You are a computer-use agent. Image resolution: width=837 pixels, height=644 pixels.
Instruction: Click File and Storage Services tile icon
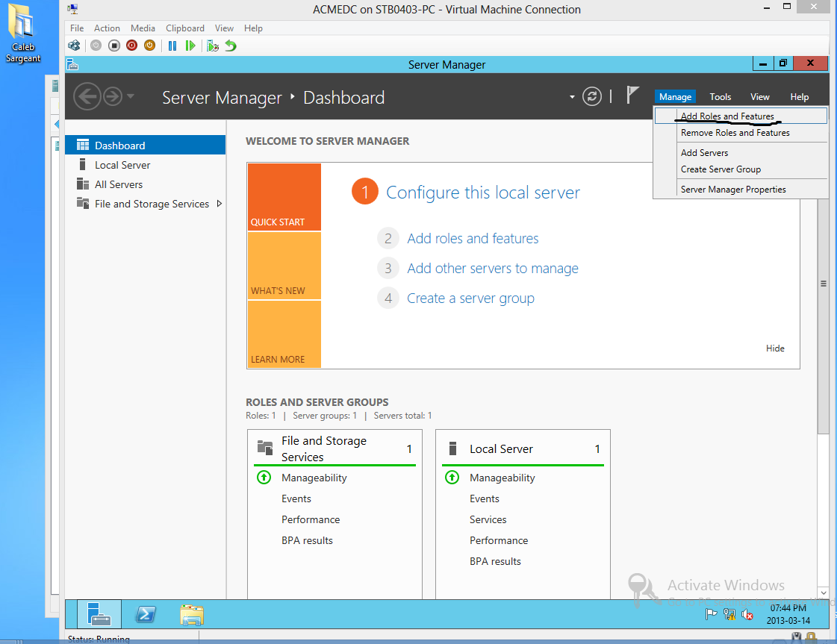click(265, 448)
